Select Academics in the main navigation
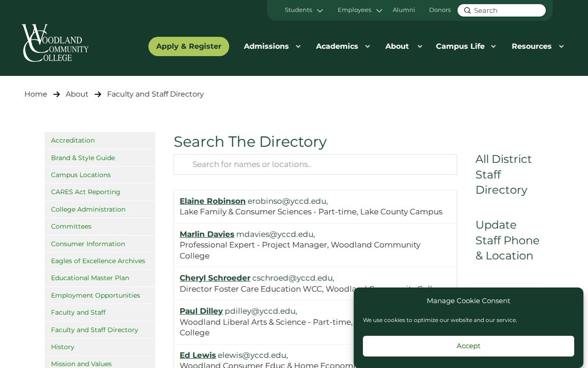This screenshot has width=588, height=368. coord(337,46)
